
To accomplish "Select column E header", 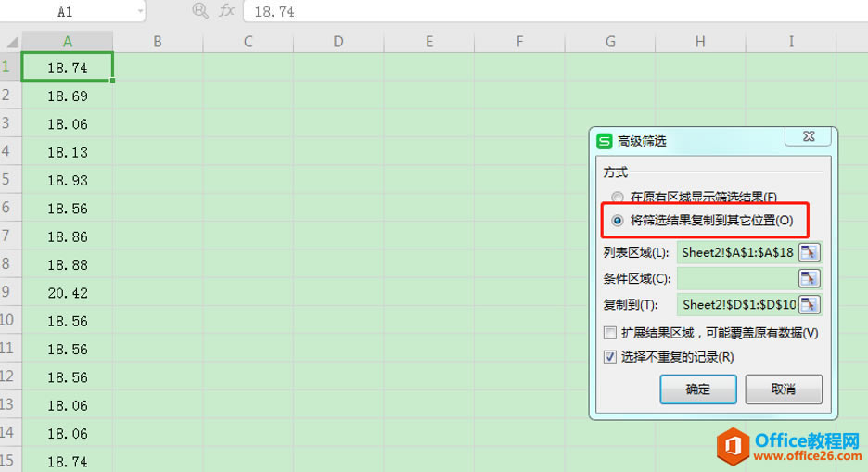I will (x=429, y=42).
